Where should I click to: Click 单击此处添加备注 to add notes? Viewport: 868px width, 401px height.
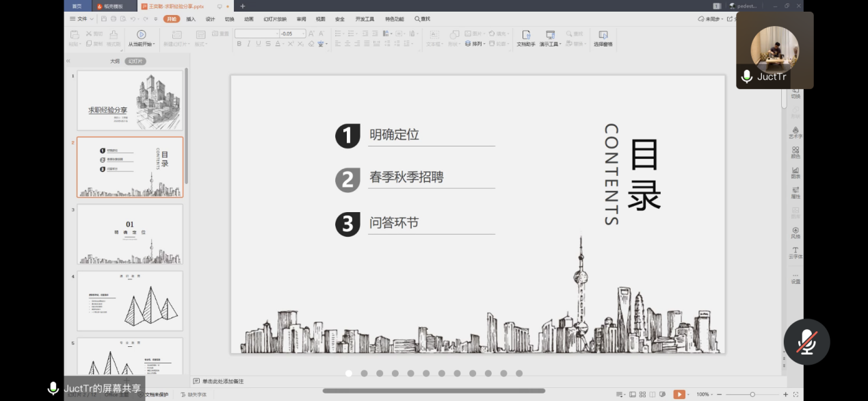coord(222,381)
